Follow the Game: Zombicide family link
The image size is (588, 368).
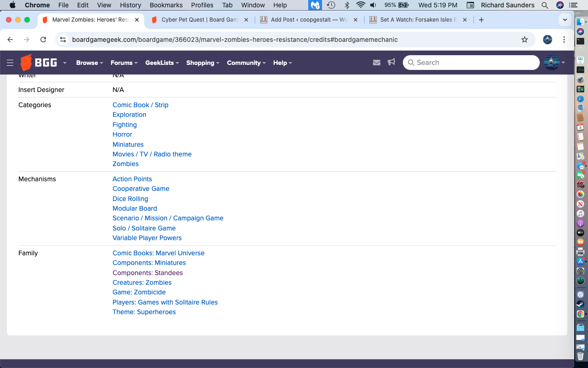point(139,292)
